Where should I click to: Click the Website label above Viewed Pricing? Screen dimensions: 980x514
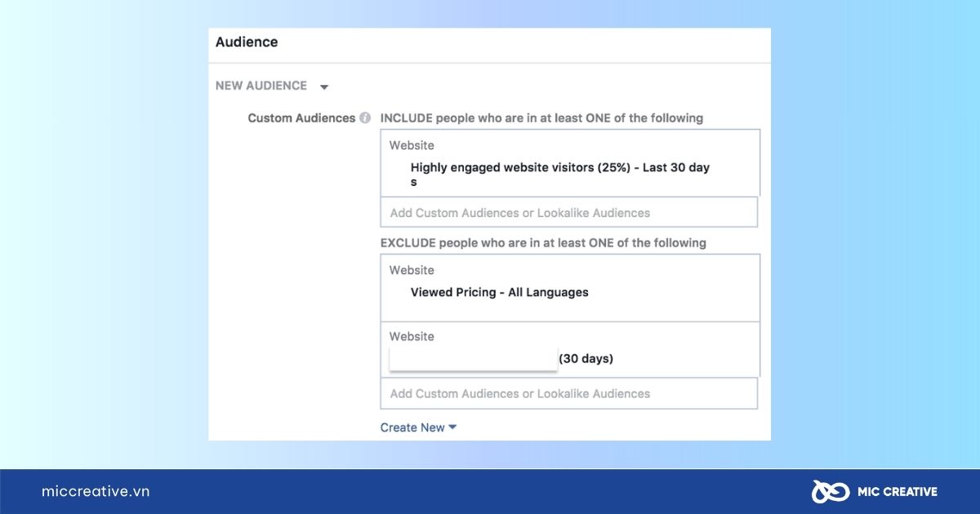tap(412, 270)
